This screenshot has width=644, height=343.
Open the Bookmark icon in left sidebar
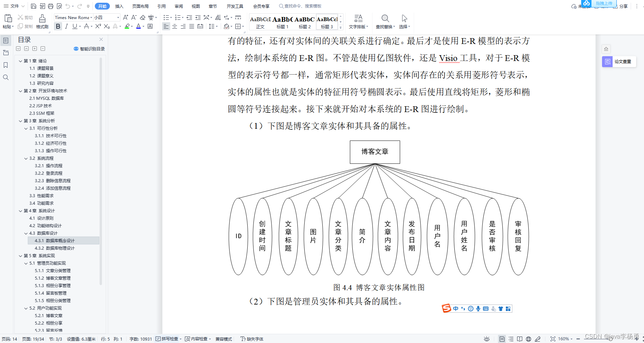pos(6,65)
